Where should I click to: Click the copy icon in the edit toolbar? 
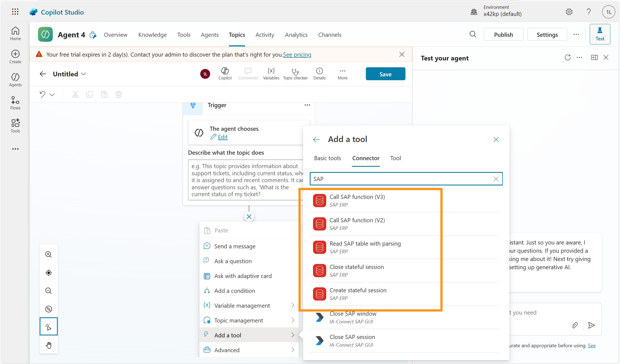[x=90, y=95]
